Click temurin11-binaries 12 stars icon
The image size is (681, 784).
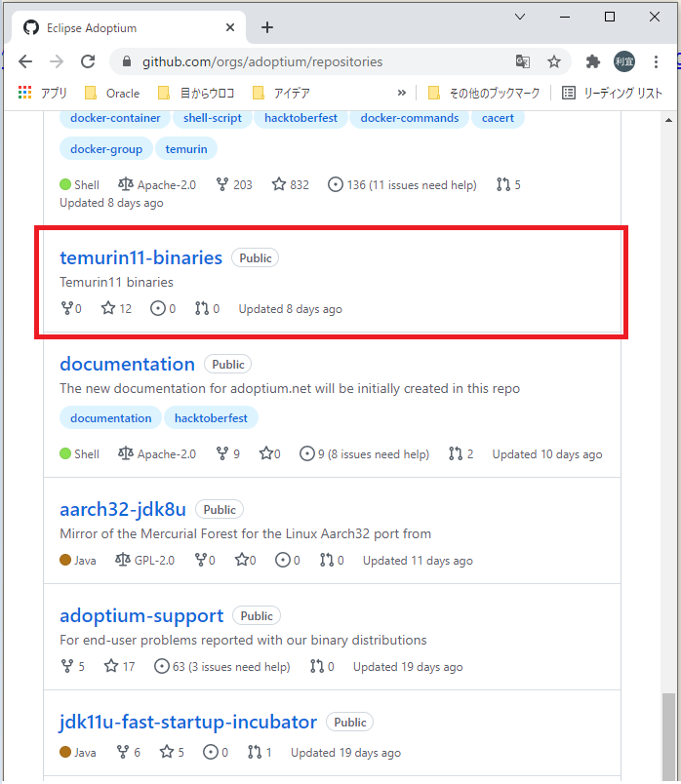pyautogui.click(x=108, y=308)
